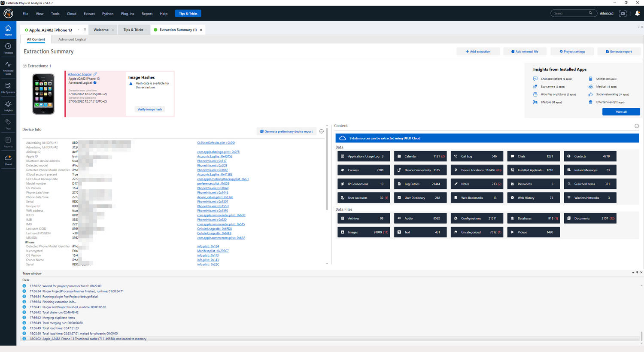Open the Insights sidebar panel
The width and height of the screenshot is (644, 352).
coord(8,106)
